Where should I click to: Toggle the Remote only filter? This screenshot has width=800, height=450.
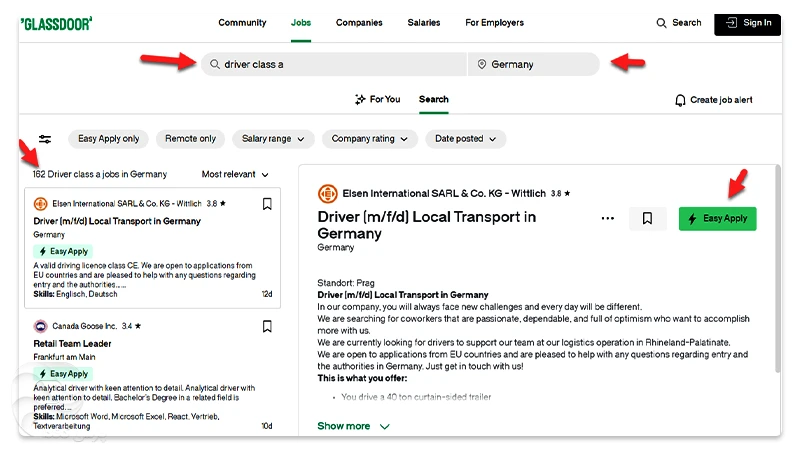pos(190,139)
